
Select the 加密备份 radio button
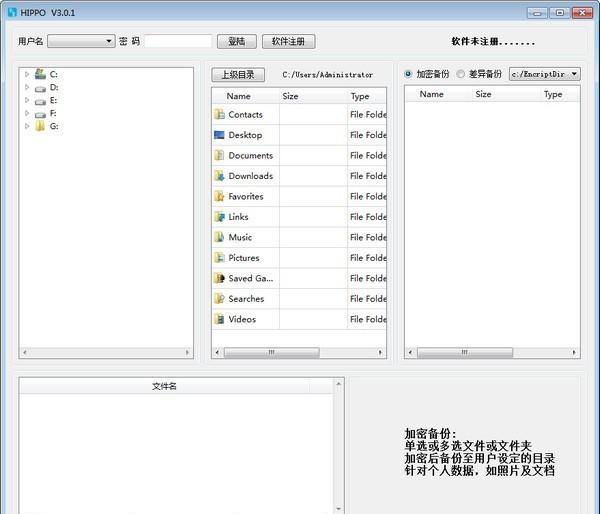click(408, 74)
